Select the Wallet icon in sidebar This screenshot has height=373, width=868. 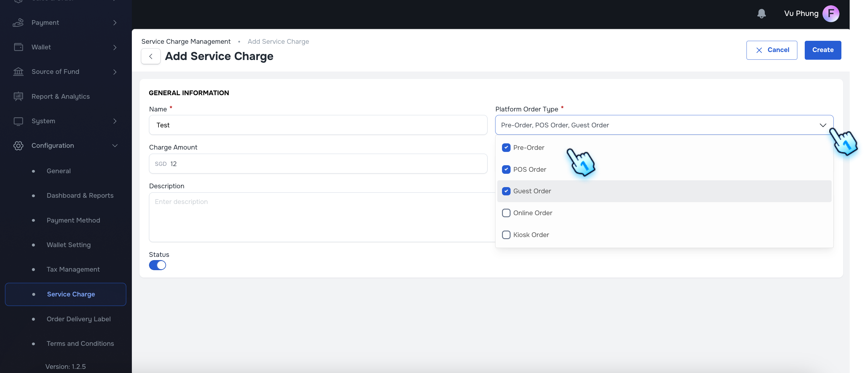click(19, 47)
